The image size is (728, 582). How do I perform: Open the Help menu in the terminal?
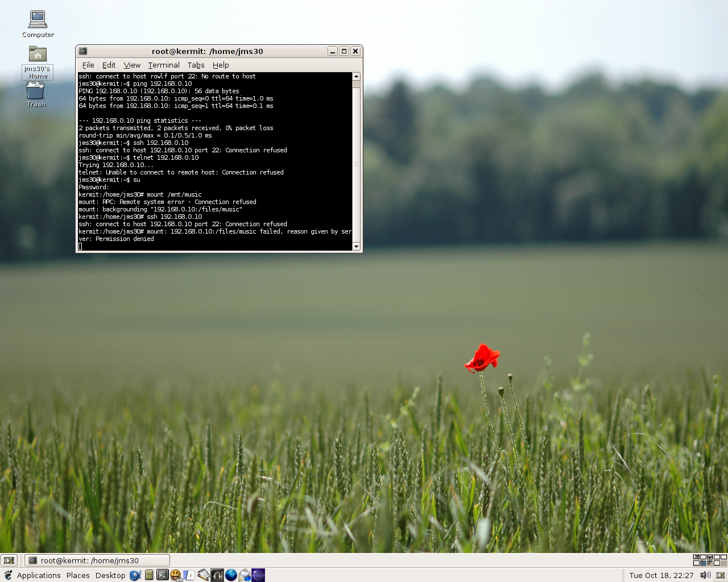coord(221,65)
